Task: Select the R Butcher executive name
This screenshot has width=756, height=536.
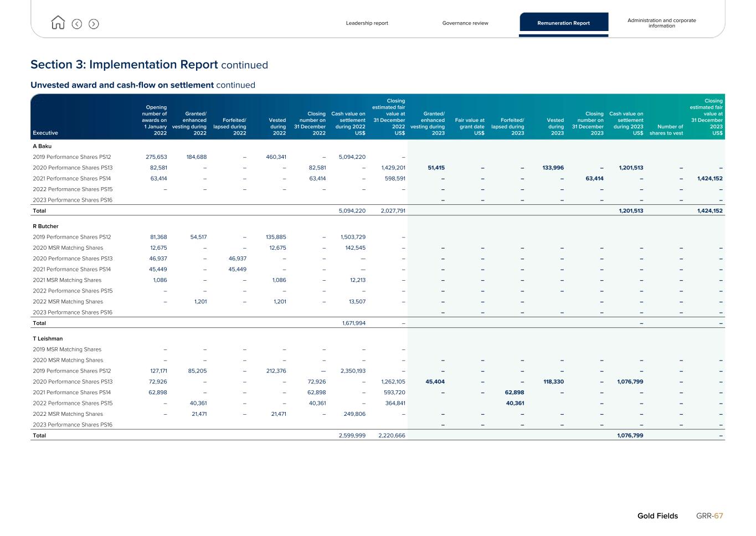Action: [45, 226]
